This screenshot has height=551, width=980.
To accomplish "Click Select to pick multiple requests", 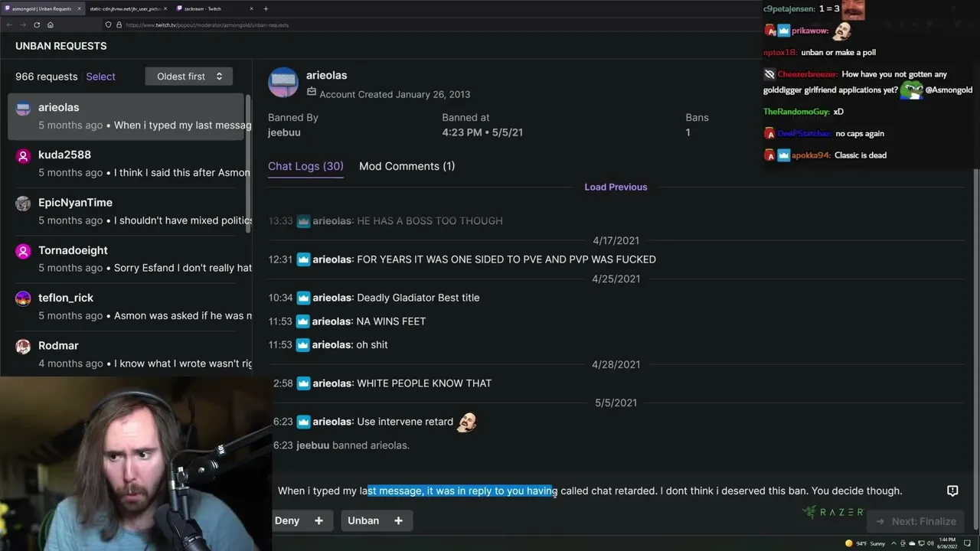I will [100, 77].
